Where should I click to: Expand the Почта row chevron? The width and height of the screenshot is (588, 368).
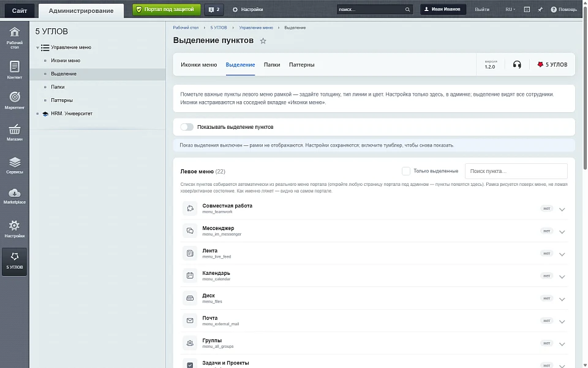562,322
